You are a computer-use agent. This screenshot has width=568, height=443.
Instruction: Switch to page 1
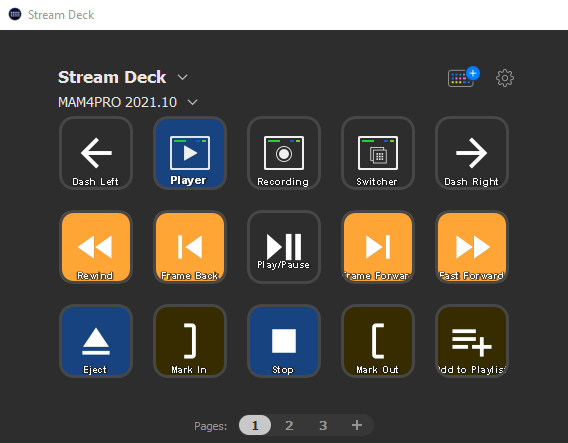(255, 425)
